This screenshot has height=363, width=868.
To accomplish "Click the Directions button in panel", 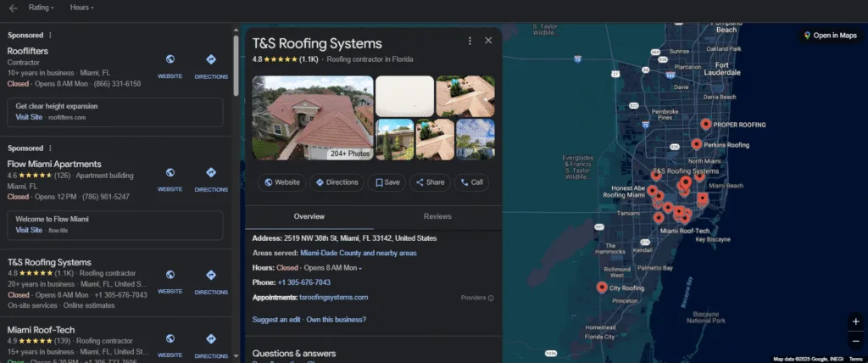I will (x=337, y=182).
